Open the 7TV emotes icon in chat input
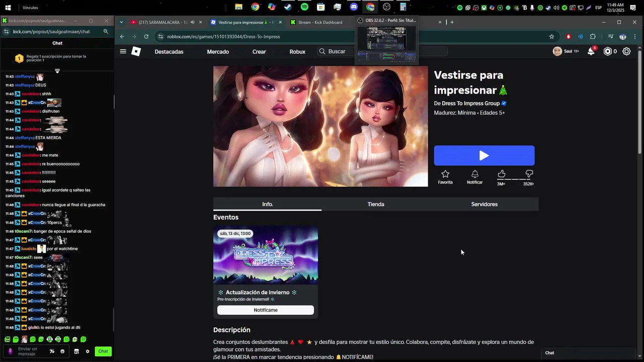Viewport: 644px width, 362px height. click(52, 351)
